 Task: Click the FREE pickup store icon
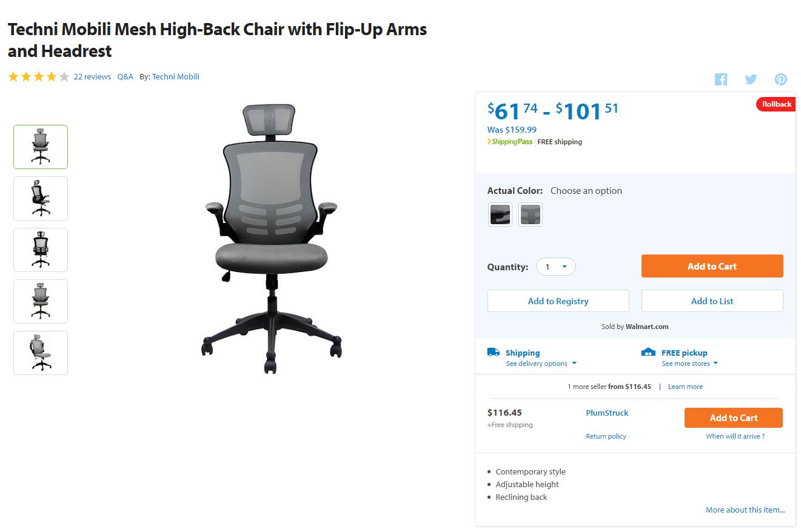648,352
